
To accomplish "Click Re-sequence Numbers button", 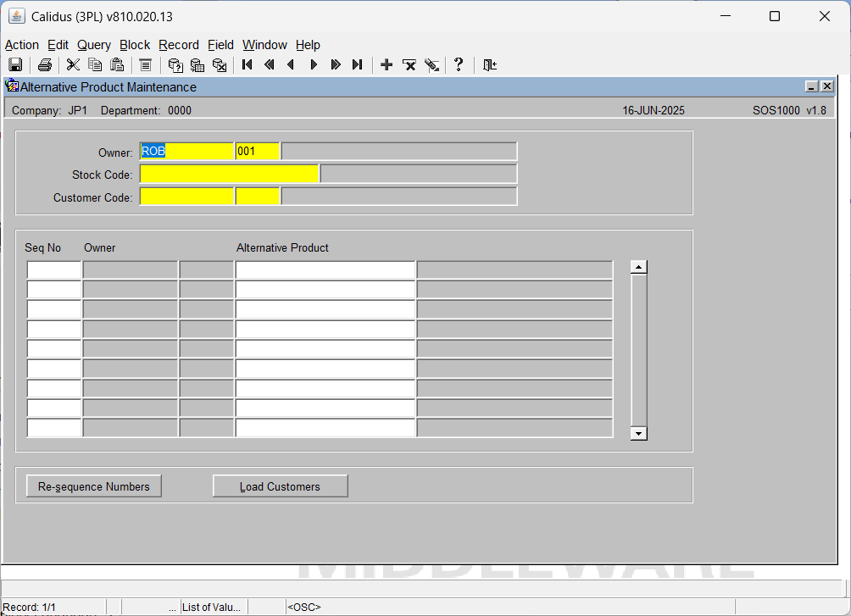I will click(94, 486).
